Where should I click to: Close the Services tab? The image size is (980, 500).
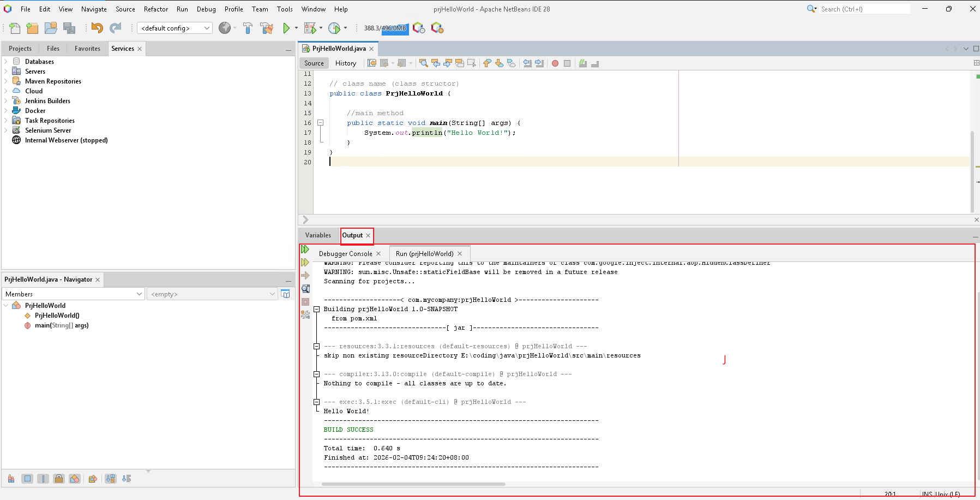pos(140,49)
